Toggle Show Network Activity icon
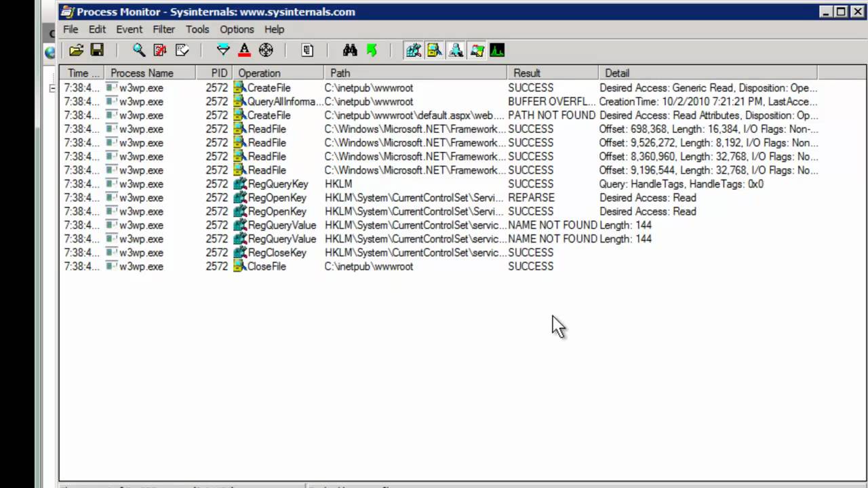 456,50
